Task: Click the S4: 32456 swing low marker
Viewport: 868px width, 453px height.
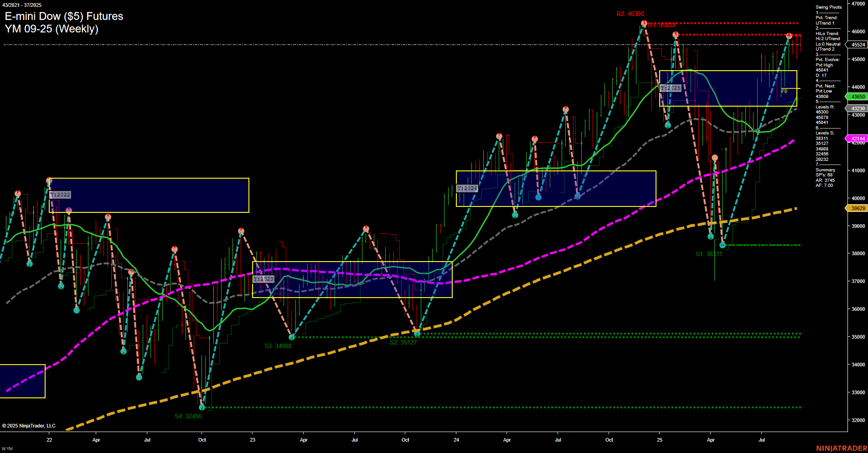Action: pos(189,416)
